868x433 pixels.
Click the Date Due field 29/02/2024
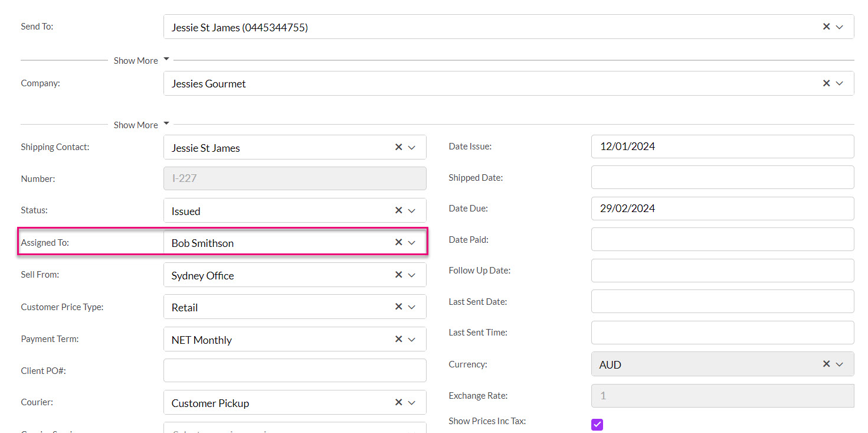(722, 209)
